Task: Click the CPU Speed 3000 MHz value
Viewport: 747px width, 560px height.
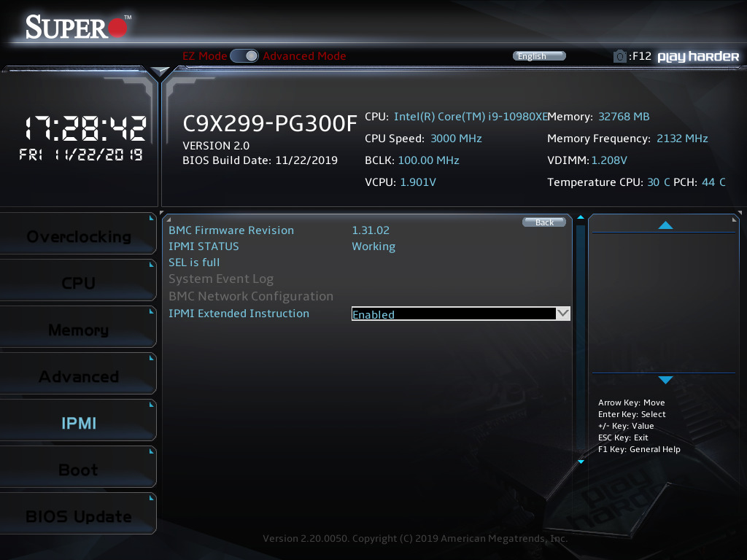Action: point(456,139)
